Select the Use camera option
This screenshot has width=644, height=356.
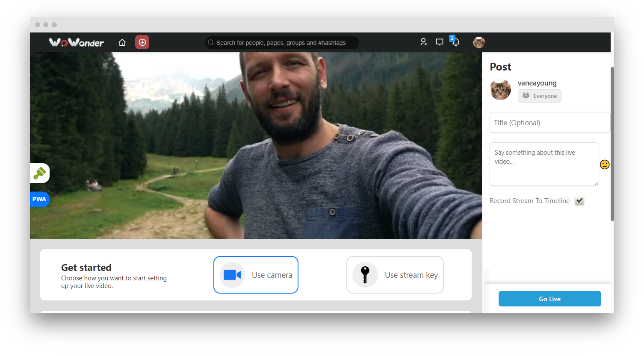(256, 275)
